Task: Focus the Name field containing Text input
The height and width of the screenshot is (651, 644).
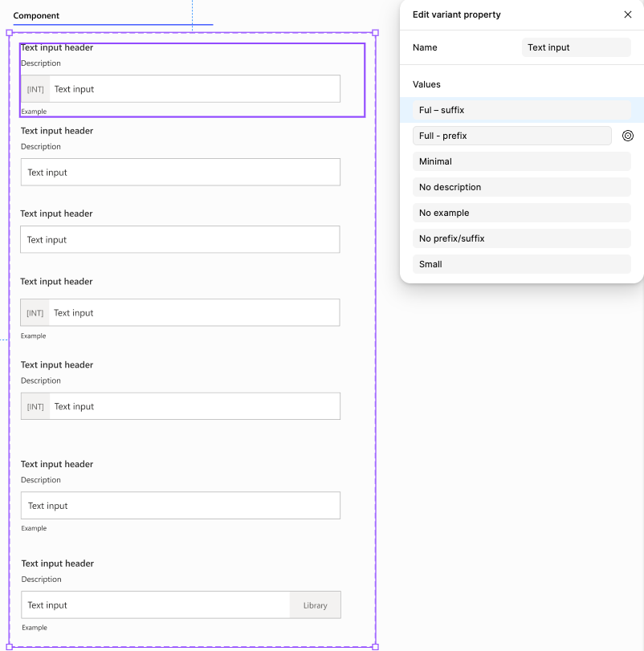Action: 576,47
